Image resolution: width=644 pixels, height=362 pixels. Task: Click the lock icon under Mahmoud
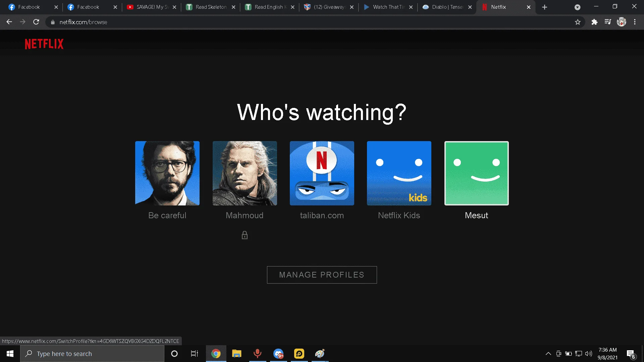(245, 235)
